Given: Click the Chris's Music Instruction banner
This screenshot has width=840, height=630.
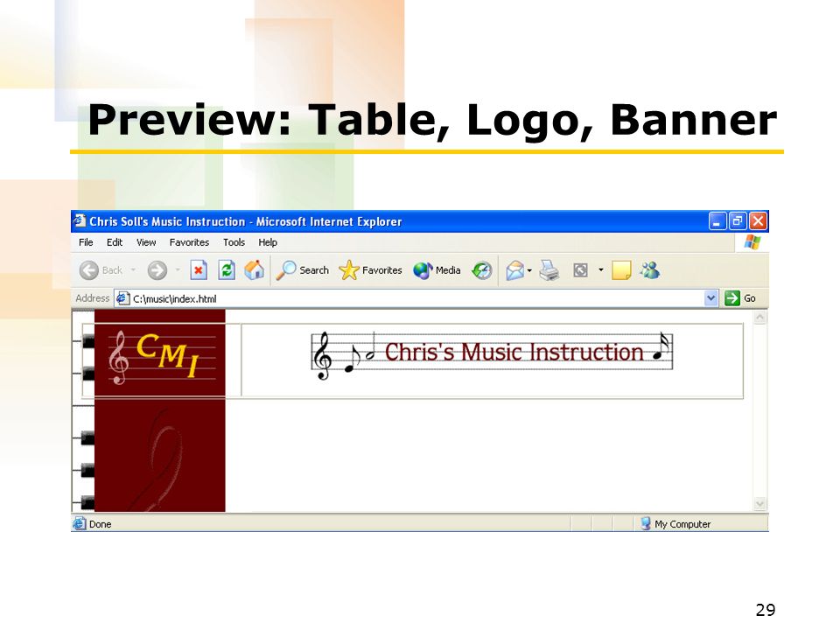Looking at the screenshot, I should tap(492, 354).
